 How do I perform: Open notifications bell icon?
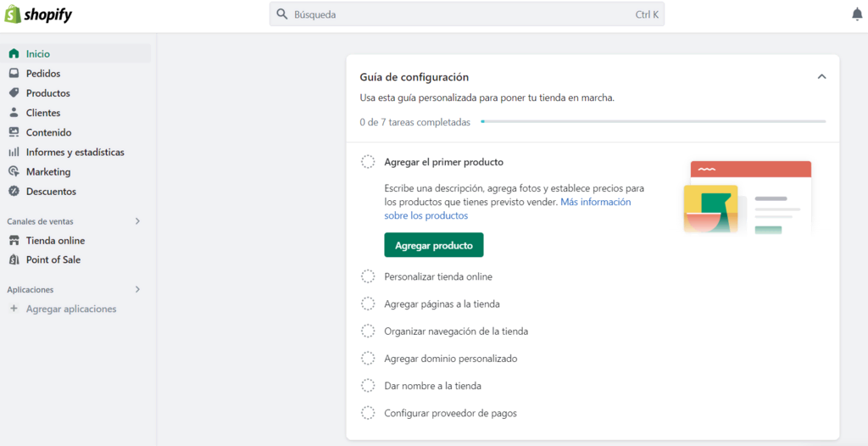tap(857, 14)
